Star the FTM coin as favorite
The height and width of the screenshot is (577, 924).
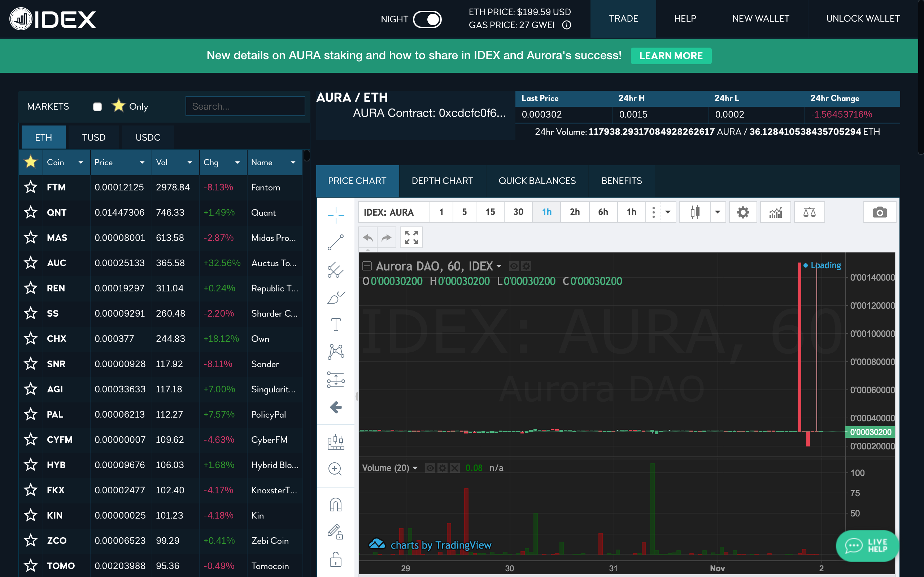point(31,188)
